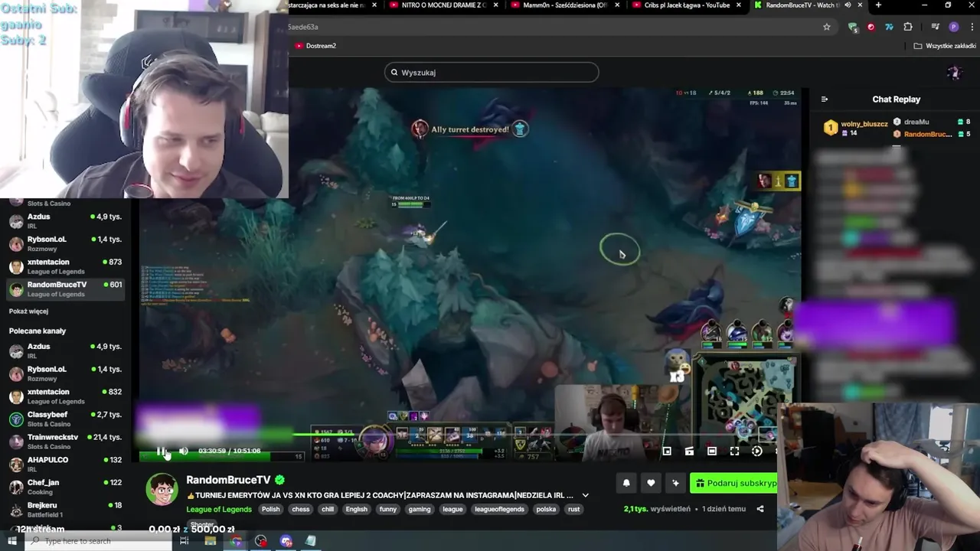Open Discord from the taskbar

tap(286, 541)
